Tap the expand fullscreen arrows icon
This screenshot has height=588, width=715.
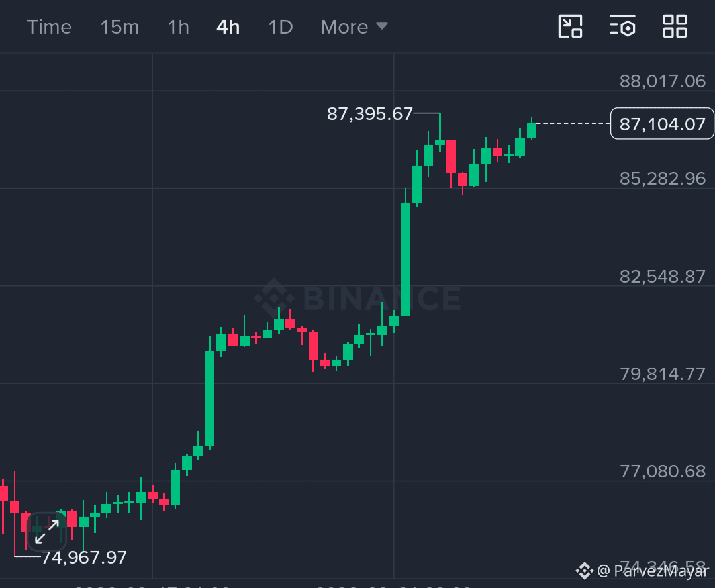47,532
